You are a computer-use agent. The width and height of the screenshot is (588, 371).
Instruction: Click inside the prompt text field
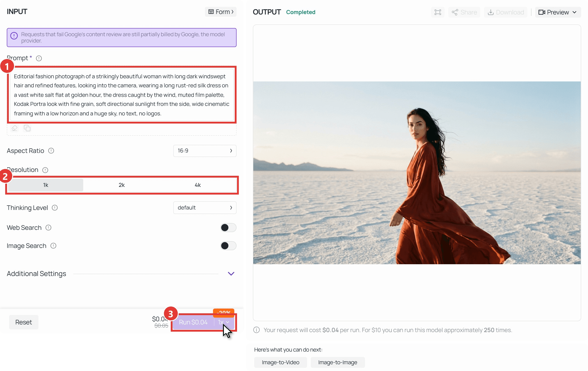122,95
